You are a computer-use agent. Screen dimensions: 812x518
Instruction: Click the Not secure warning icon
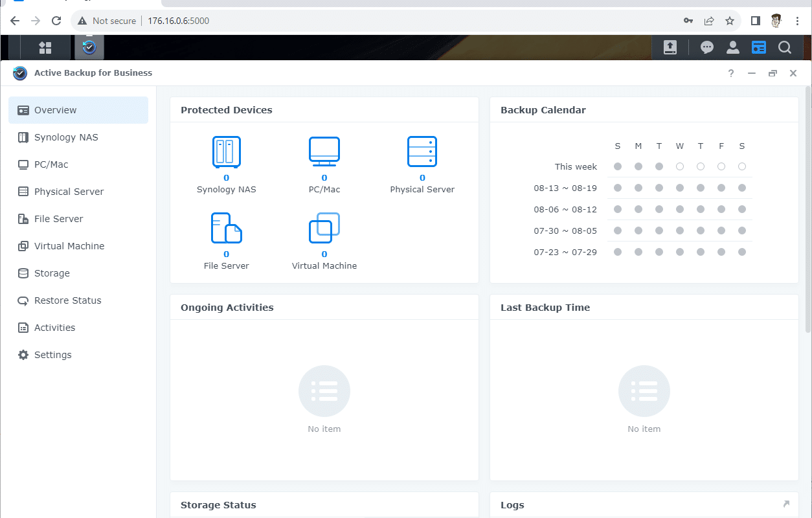[x=82, y=21]
